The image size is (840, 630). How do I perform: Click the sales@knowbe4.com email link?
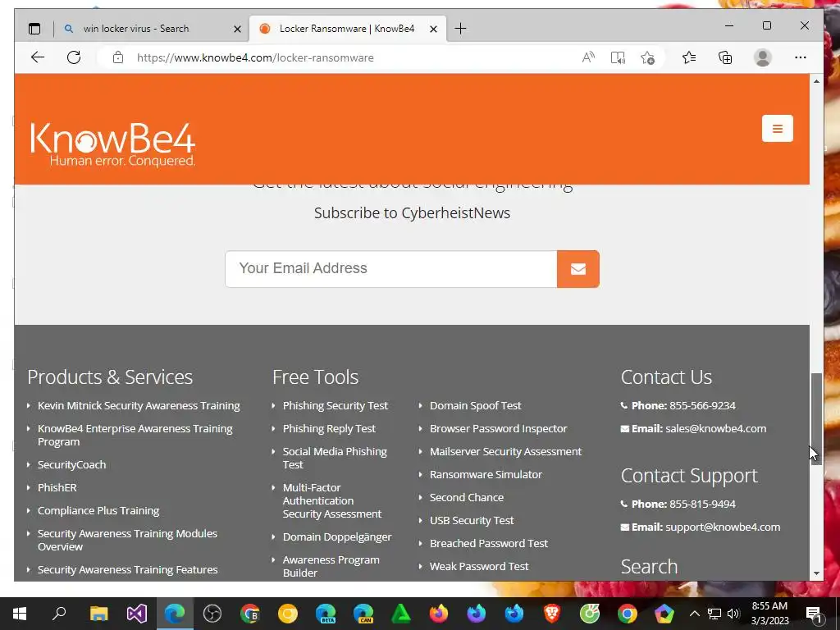click(715, 428)
